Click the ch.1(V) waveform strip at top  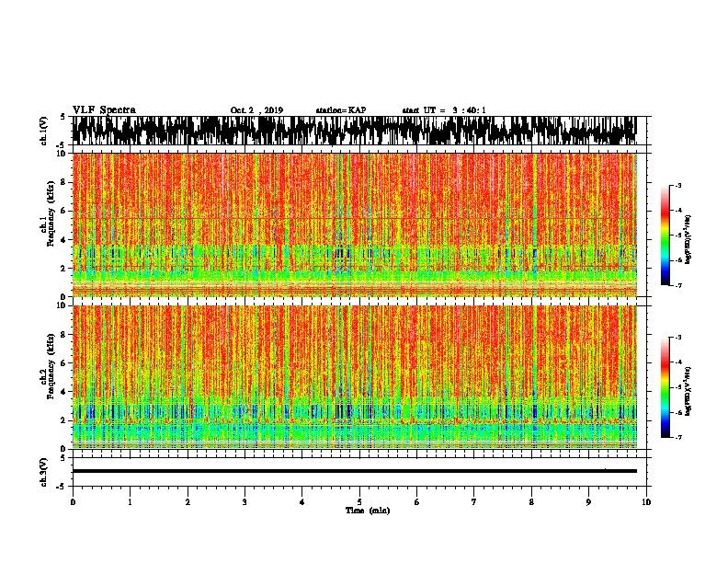(x=354, y=131)
